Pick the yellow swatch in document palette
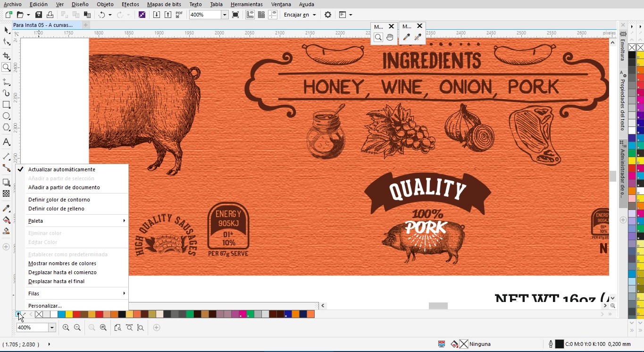The width and height of the screenshot is (644, 352). 69,314
